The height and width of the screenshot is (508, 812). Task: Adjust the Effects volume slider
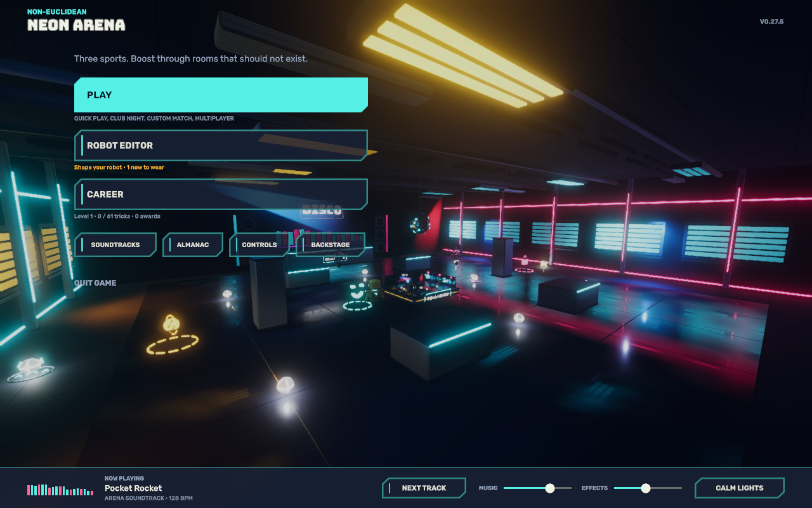pyautogui.click(x=648, y=488)
